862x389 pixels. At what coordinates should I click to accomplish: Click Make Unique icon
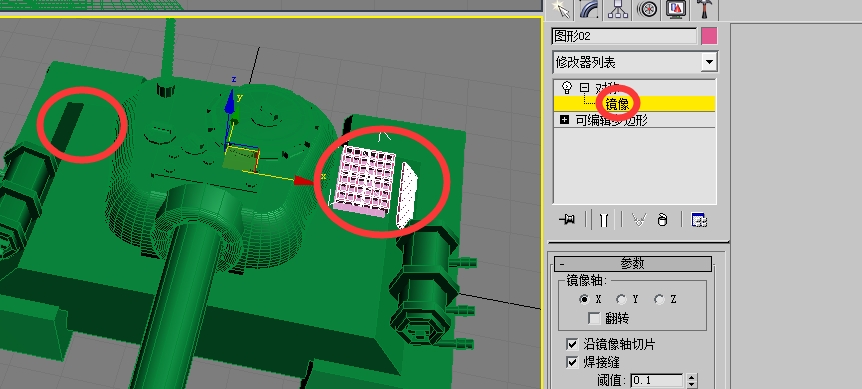[638, 220]
